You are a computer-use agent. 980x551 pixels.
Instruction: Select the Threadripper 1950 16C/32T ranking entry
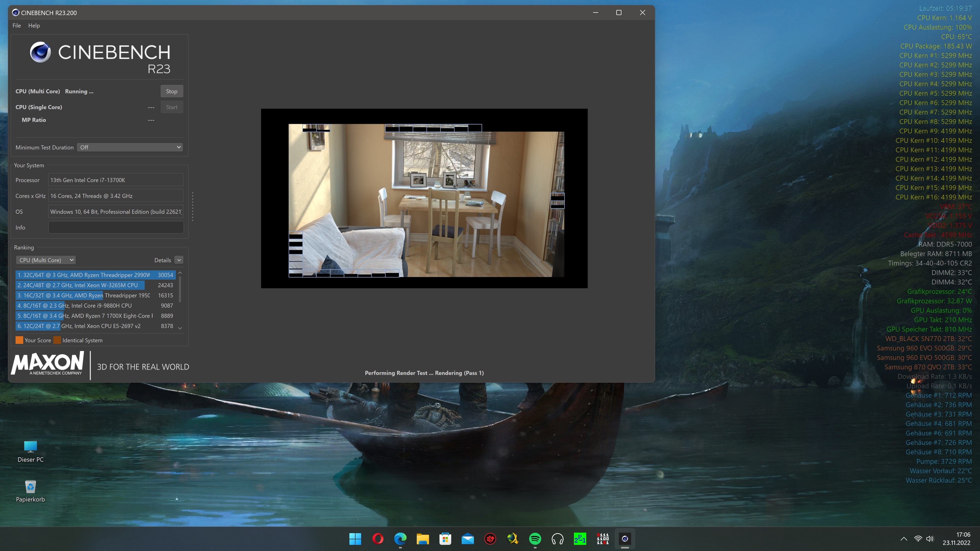coord(95,295)
